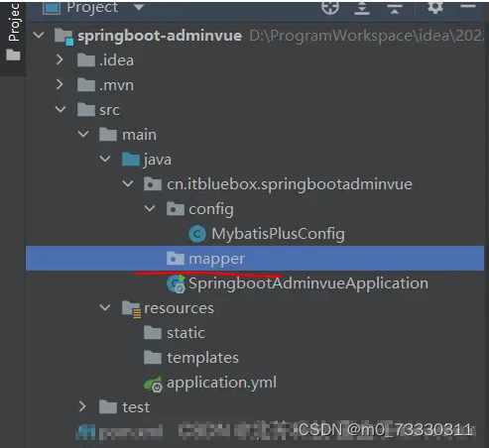
Task: Open the Project view dropdown arrow
Action: click(139, 7)
